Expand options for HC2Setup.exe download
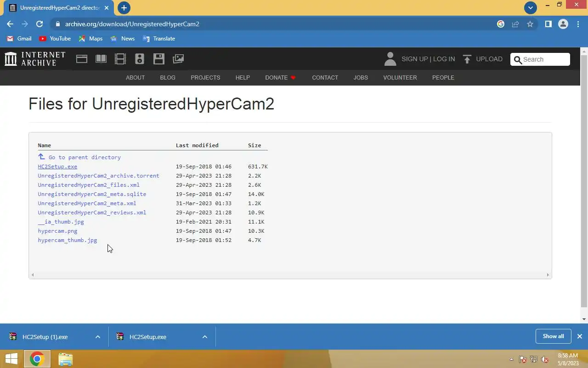Viewport: 588px width, 368px height. click(205, 337)
